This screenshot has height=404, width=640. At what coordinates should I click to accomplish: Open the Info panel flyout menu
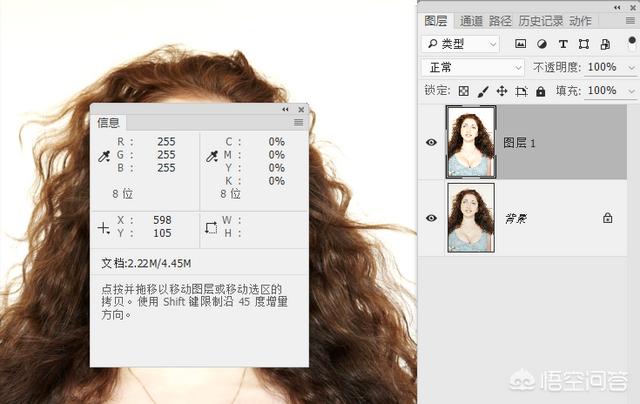(298, 122)
